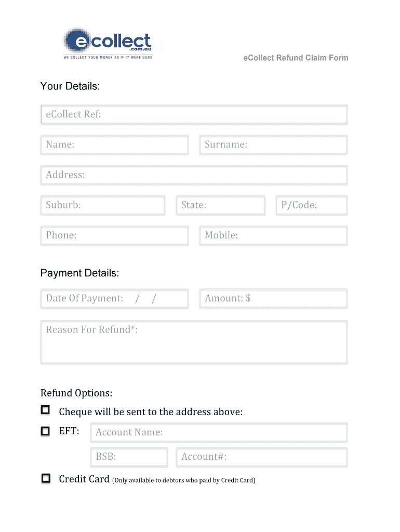Focus the Name text field
The height and width of the screenshot is (532, 400).
[x=114, y=145]
